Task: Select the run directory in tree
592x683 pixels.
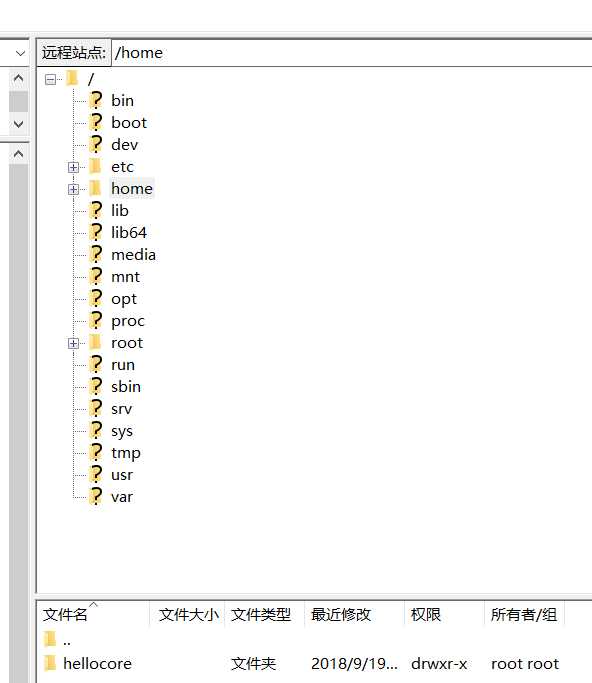Action: click(x=123, y=365)
